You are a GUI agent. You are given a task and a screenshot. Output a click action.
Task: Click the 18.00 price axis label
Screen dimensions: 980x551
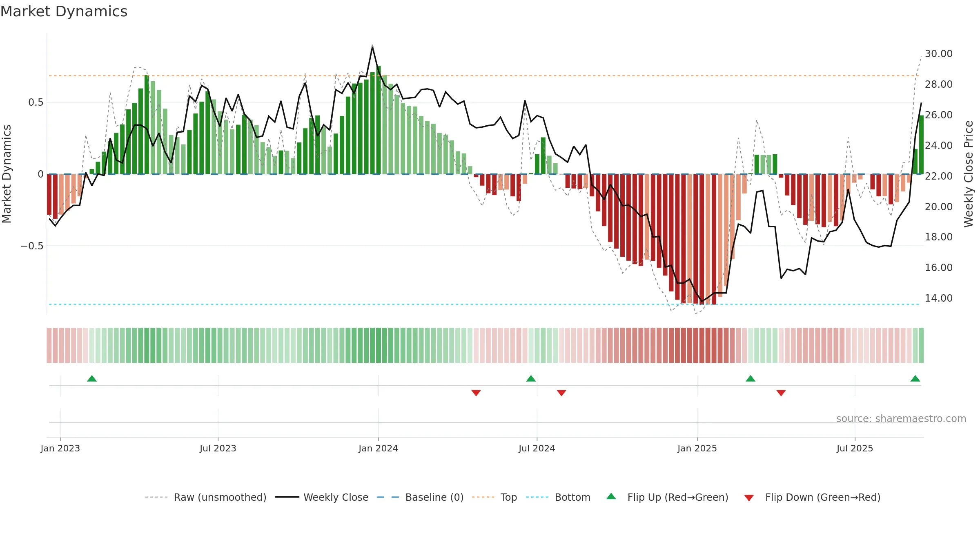click(939, 237)
